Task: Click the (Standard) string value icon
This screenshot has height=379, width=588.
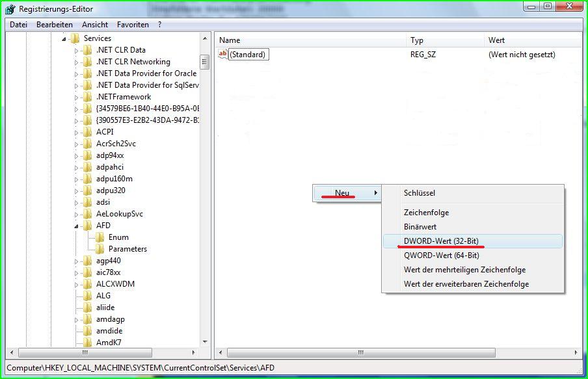Action: click(x=223, y=55)
